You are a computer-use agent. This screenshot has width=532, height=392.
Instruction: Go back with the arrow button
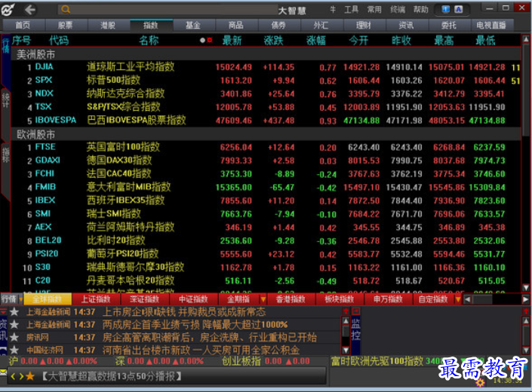coord(30,10)
